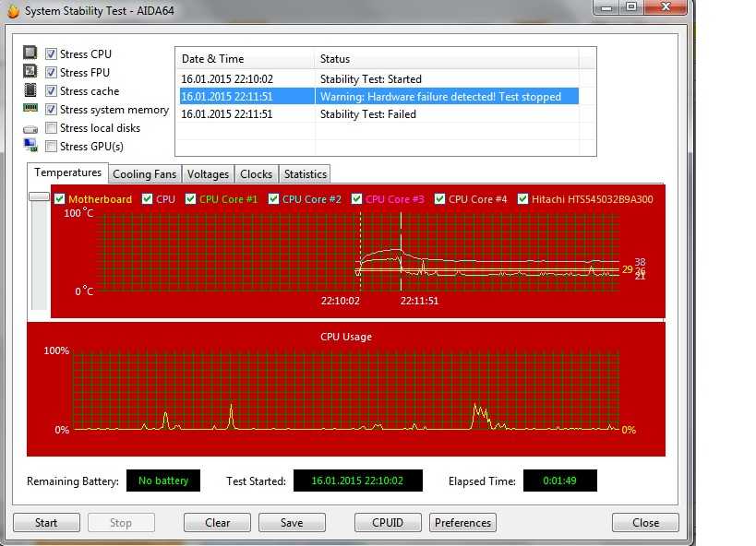Click the disk drive icon beside Stress local disks

pos(30,129)
